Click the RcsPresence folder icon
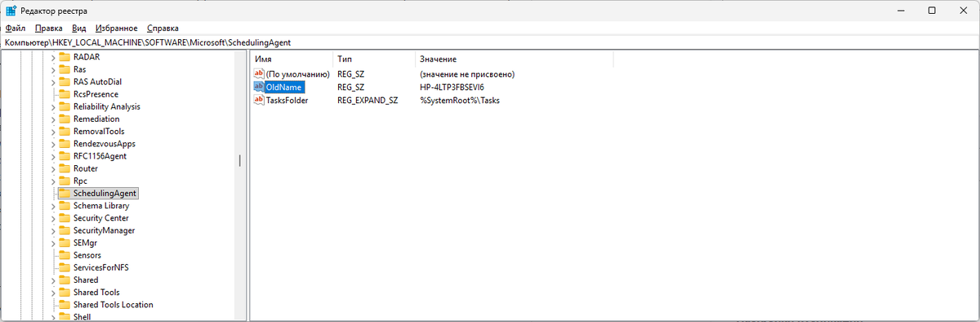Image resolution: width=980 pixels, height=322 pixels. pyautogui.click(x=65, y=94)
